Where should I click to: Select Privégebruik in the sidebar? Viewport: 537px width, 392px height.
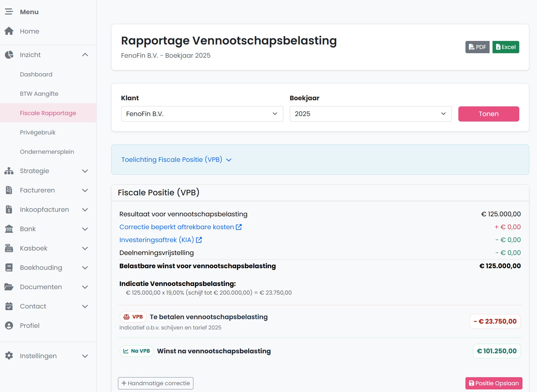coord(38,132)
